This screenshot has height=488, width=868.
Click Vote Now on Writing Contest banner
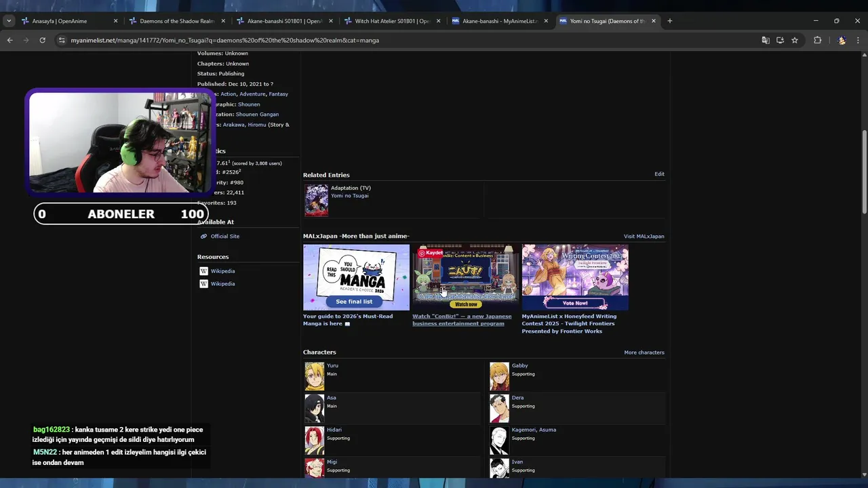pos(575,303)
